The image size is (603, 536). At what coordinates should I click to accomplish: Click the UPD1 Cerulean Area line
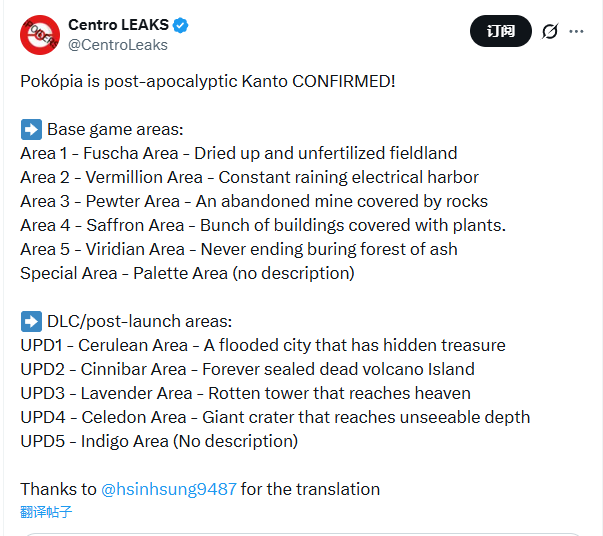pyautogui.click(x=262, y=345)
